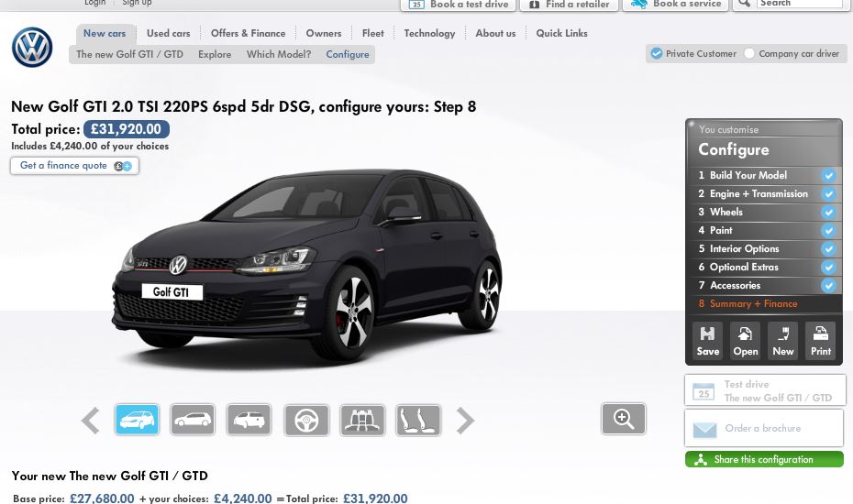Print the configuration summary
Screen dimensions: 853x504
tap(820, 341)
